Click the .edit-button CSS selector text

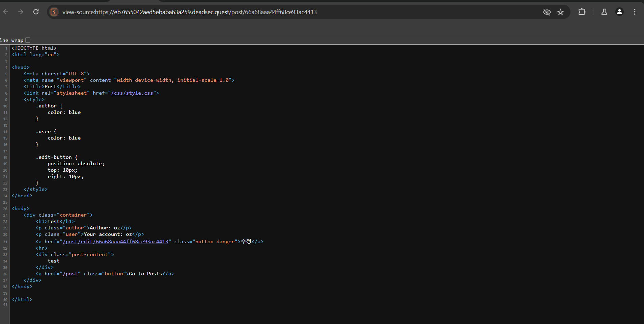54,157
